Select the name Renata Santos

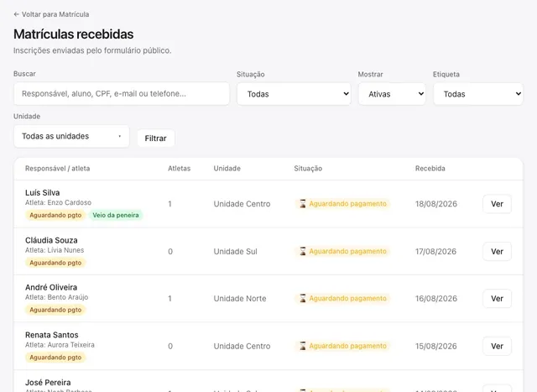52,335
